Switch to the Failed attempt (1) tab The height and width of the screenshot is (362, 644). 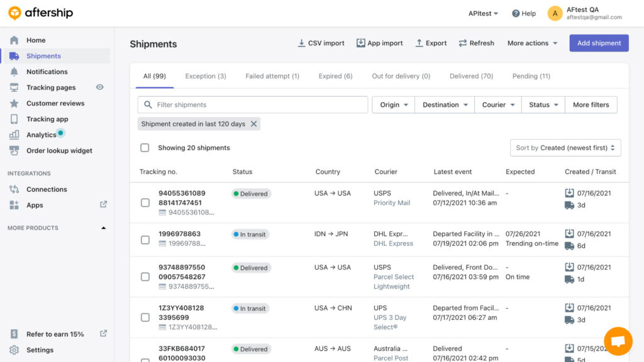[x=272, y=76]
